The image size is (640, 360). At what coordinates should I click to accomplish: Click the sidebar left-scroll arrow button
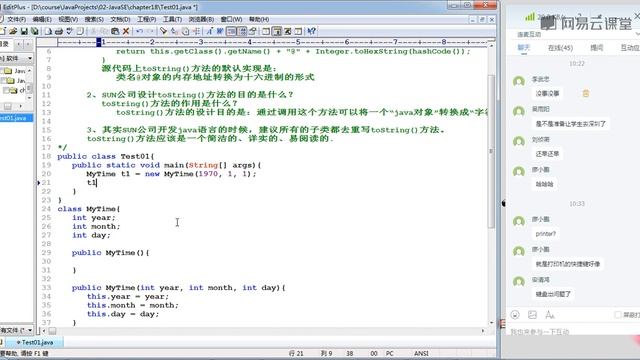(x=19, y=44)
